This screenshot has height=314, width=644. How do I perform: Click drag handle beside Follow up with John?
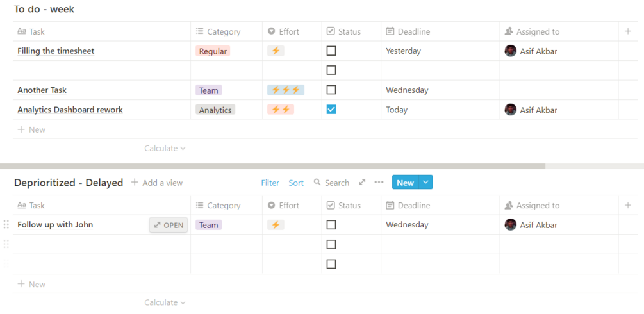(x=6, y=224)
